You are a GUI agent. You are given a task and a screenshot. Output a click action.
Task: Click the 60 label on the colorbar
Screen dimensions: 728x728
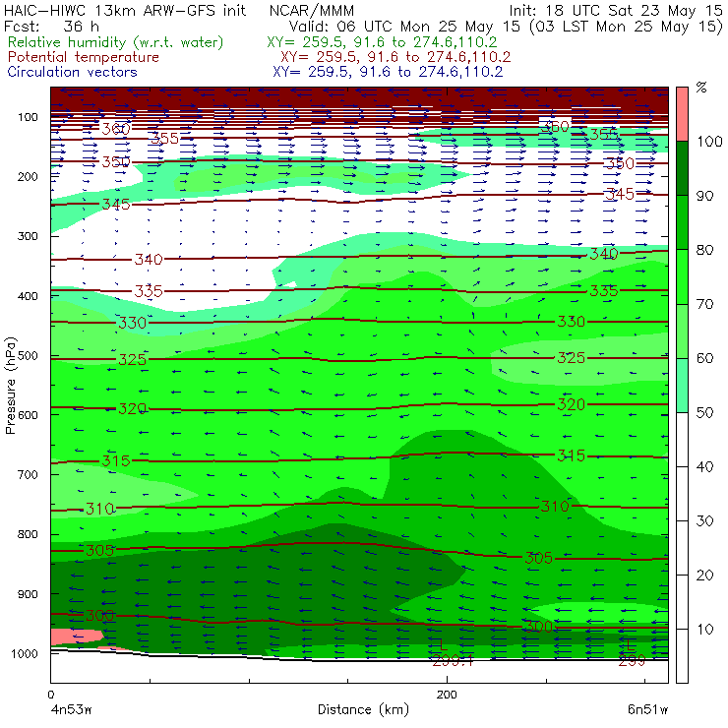(x=704, y=358)
